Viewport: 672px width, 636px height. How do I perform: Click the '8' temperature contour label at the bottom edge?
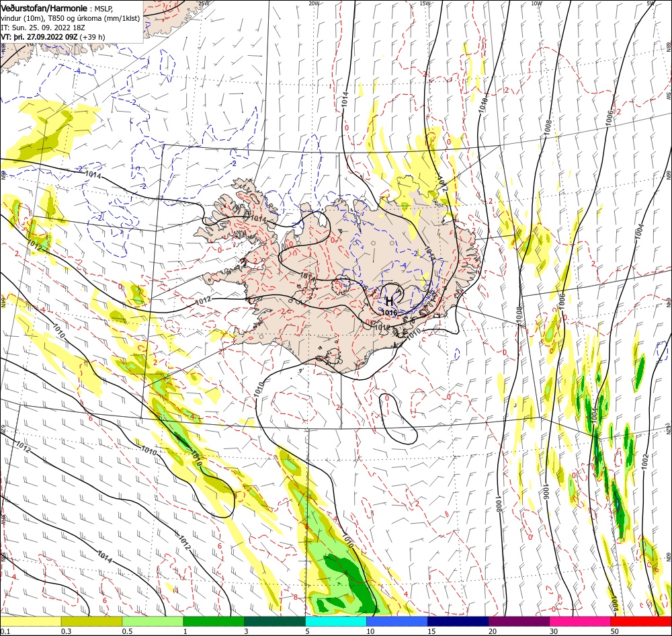point(296,597)
